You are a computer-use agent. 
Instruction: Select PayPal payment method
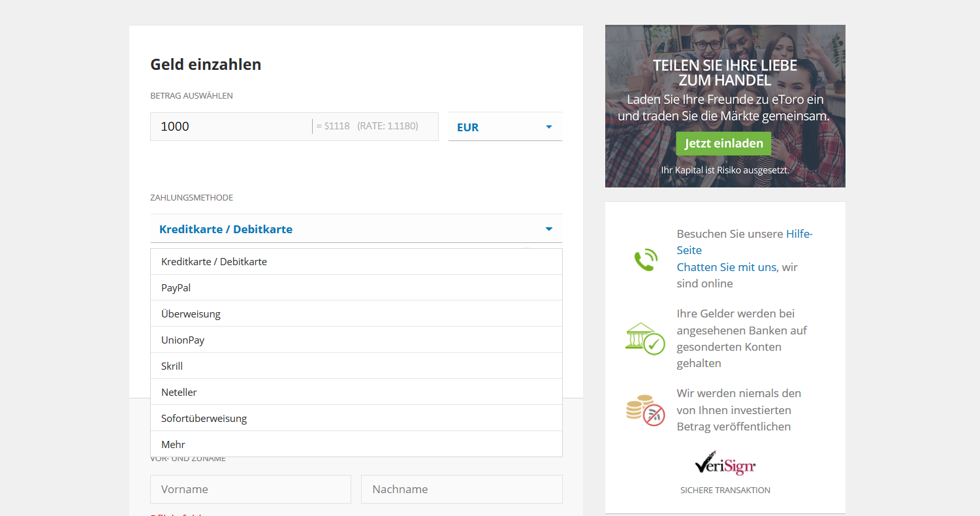[356, 287]
